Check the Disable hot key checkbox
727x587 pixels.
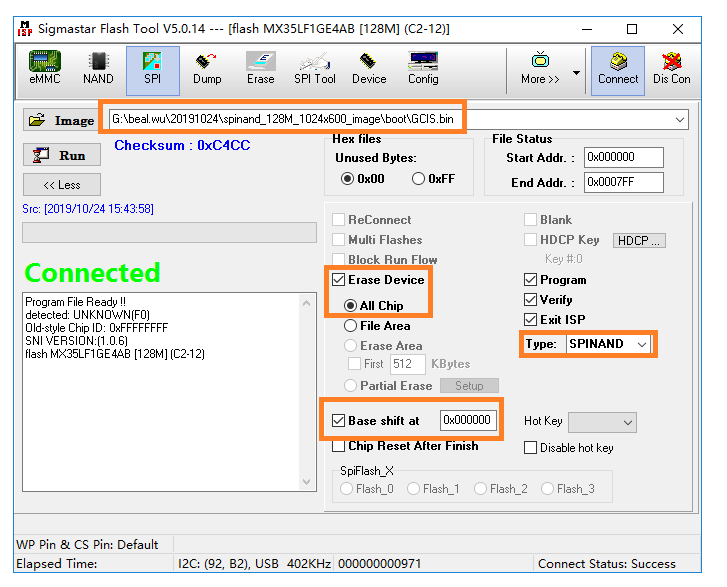pyautogui.click(x=530, y=447)
